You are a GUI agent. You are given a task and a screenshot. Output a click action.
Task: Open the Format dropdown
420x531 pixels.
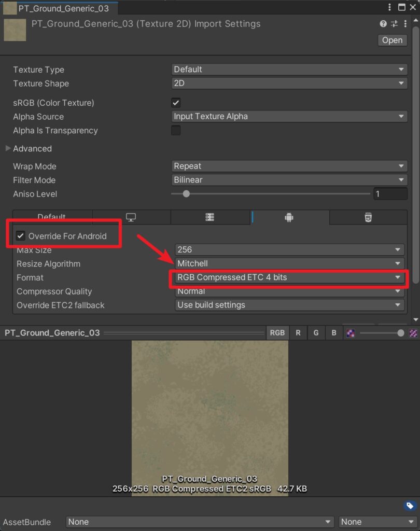pyautogui.click(x=289, y=277)
